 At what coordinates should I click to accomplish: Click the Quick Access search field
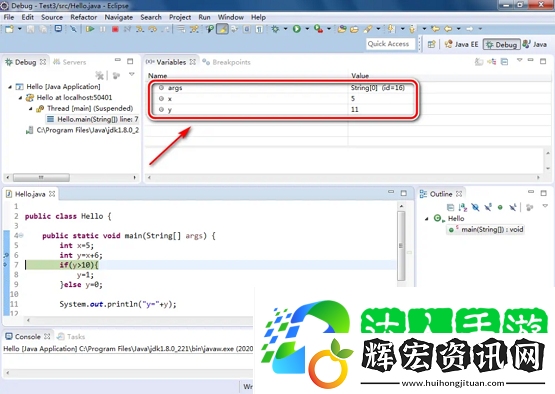point(390,44)
